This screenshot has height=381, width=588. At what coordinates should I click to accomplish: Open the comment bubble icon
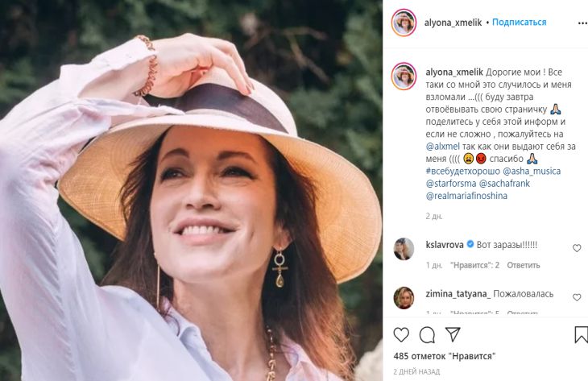click(427, 334)
